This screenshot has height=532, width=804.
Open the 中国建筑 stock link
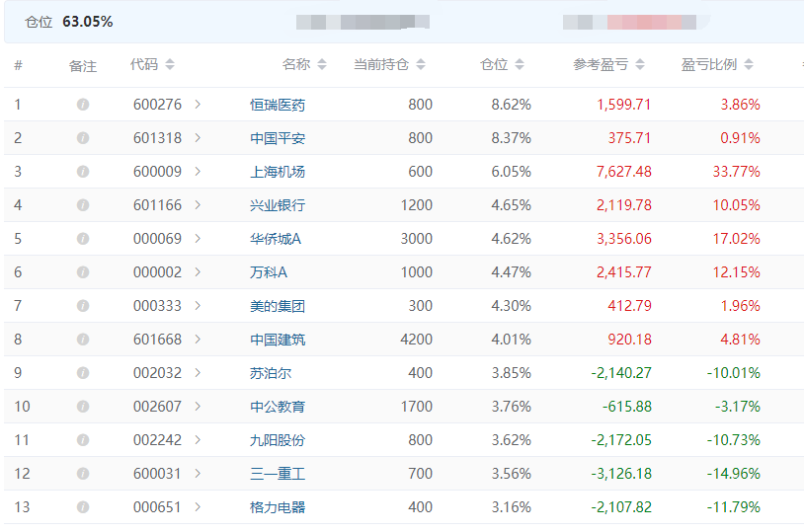tap(278, 340)
